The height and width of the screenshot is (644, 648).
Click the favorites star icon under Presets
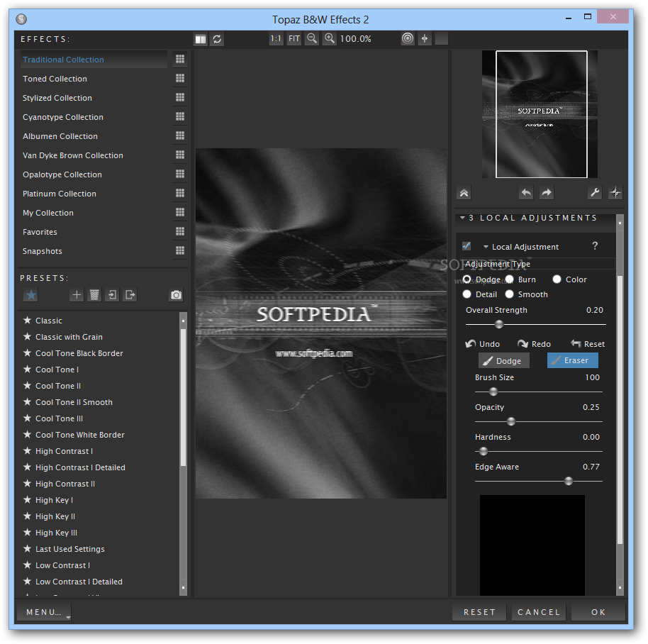point(31,295)
